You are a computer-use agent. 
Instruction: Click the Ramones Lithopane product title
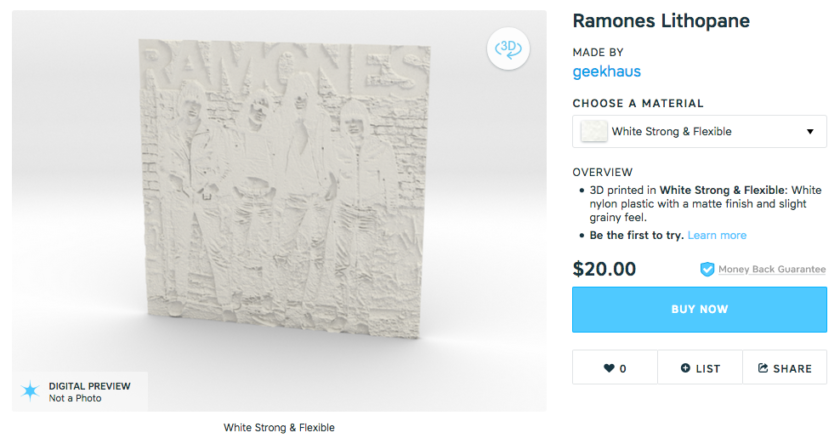point(660,22)
